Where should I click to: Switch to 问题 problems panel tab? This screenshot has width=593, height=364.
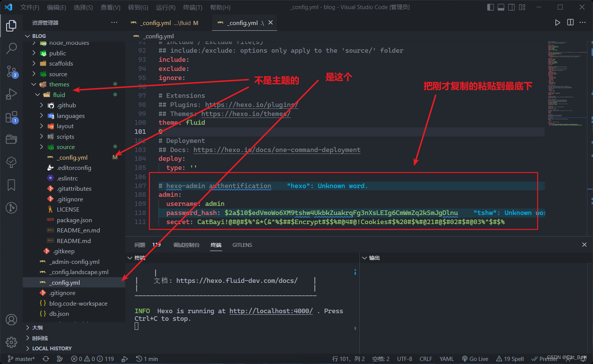(x=140, y=245)
